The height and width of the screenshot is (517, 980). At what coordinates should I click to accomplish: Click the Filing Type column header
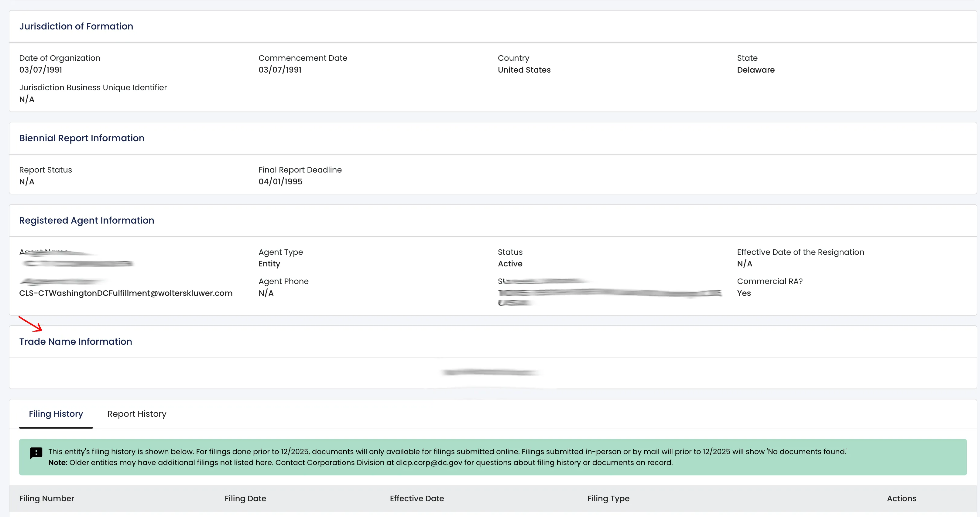tap(608, 499)
